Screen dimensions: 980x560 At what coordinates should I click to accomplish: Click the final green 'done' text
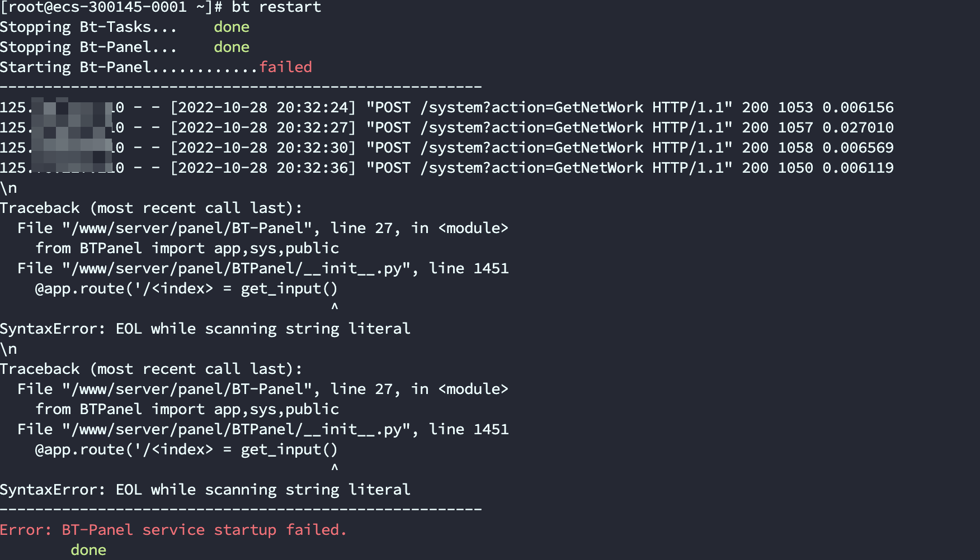88,550
